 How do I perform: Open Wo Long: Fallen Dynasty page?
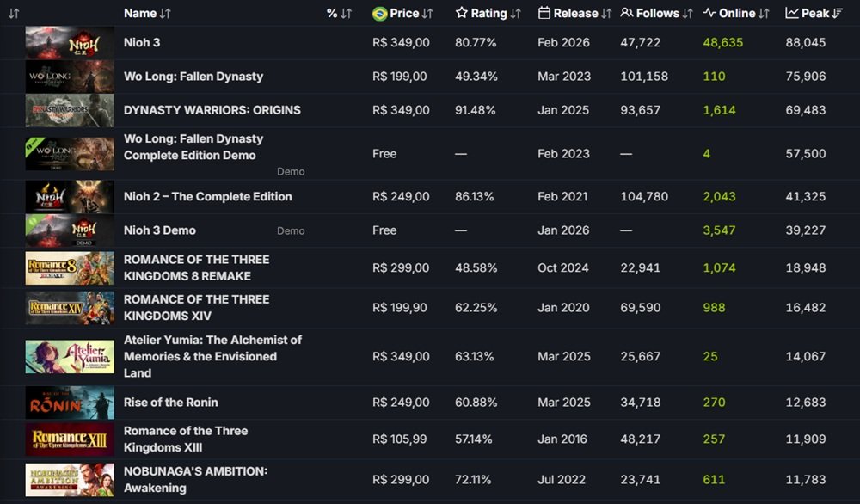193,77
